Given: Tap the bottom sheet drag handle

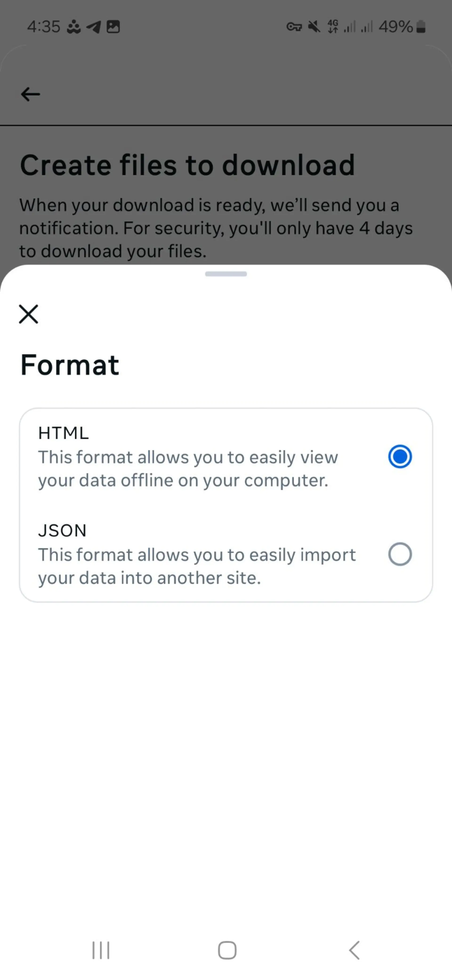Looking at the screenshot, I should (226, 274).
